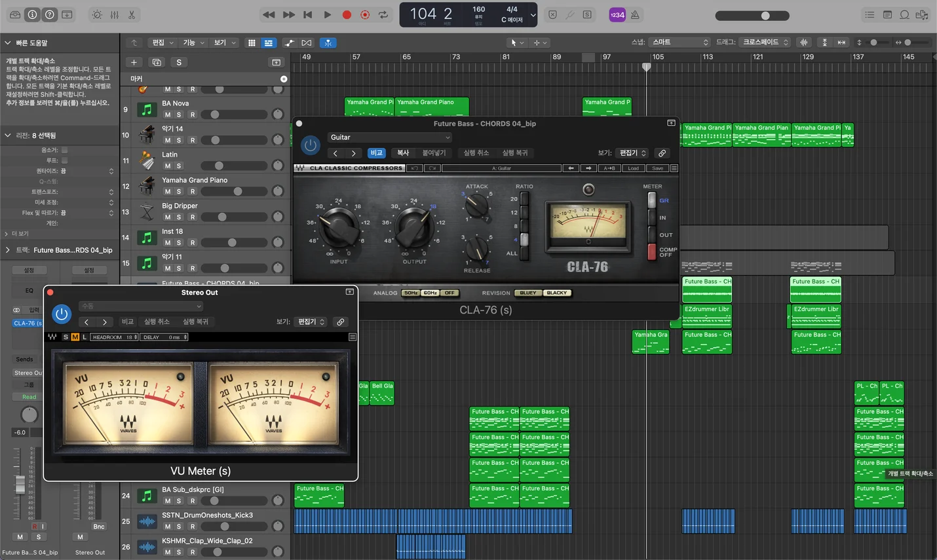Adjust the master volume slider
Screen dimensions: 937x560
[752, 15]
